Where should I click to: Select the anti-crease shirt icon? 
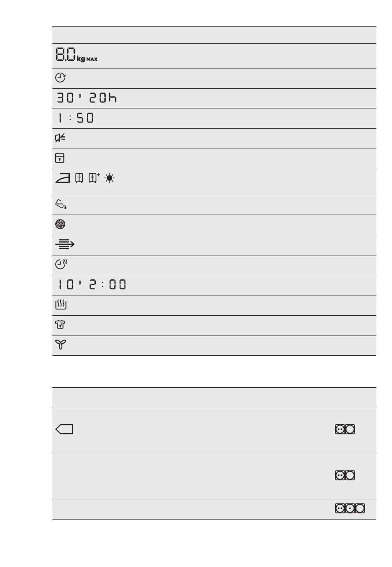[60, 325]
